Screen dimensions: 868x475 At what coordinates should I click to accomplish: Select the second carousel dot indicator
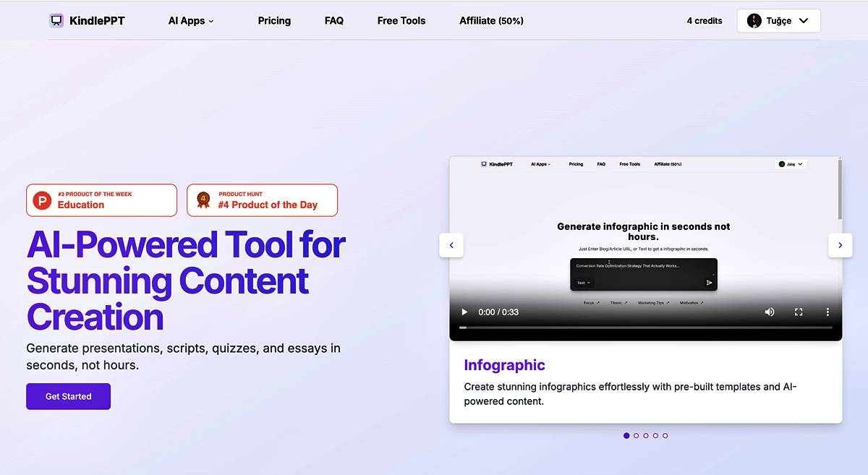(x=637, y=436)
